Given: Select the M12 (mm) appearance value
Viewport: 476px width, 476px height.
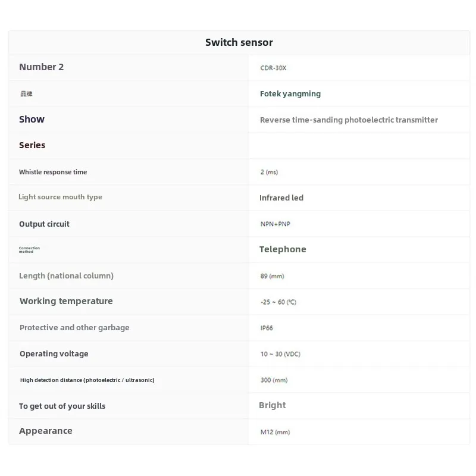Looking at the screenshot, I should [275, 432].
